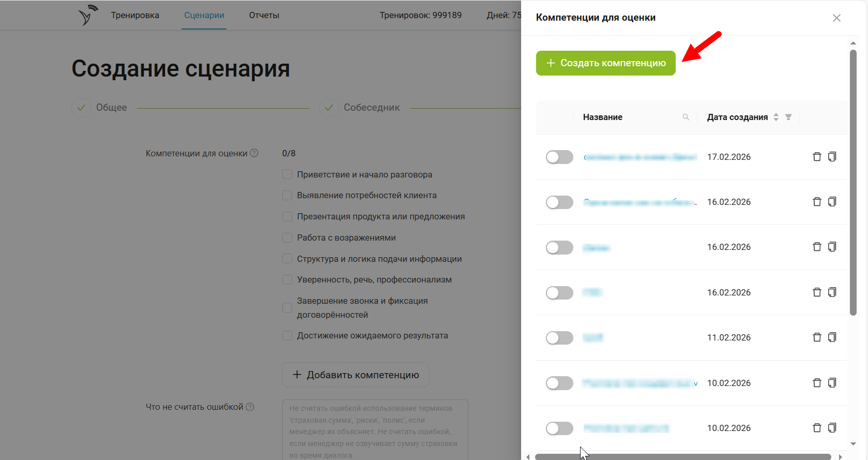Check the Работа с возражениями checkbox
Viewport: 868px width, 460px height.
[x=287, y=238]
